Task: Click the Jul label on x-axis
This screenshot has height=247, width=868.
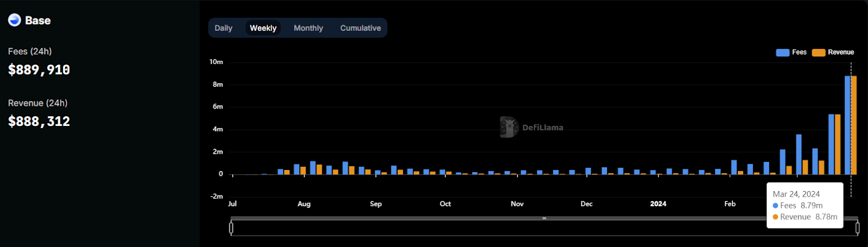Action: coord(232,204)
